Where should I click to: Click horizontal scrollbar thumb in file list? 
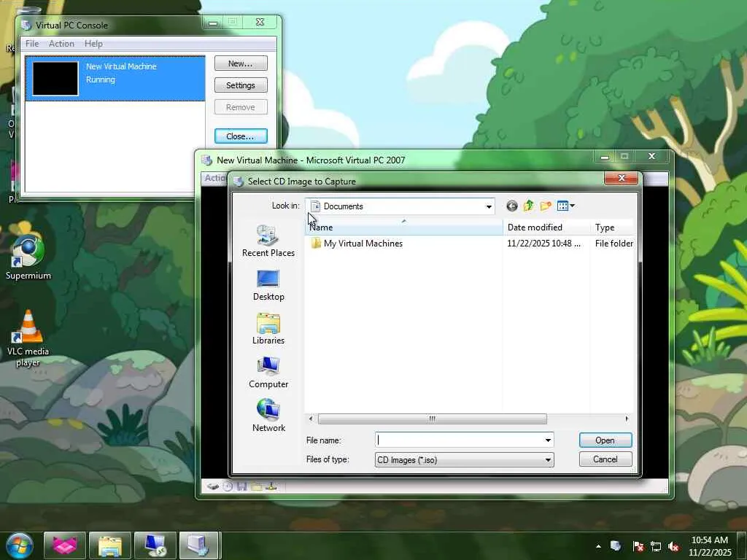tap(432, 419)
